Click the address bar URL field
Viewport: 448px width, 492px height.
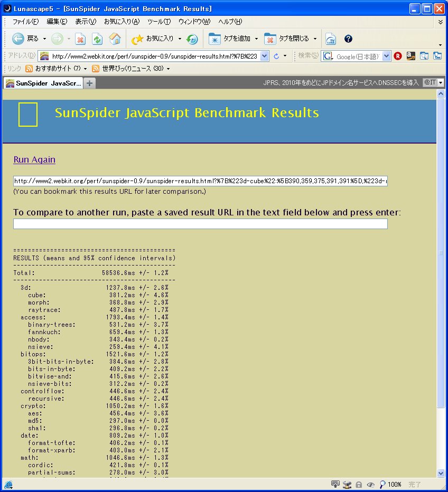tap(155, 56)
